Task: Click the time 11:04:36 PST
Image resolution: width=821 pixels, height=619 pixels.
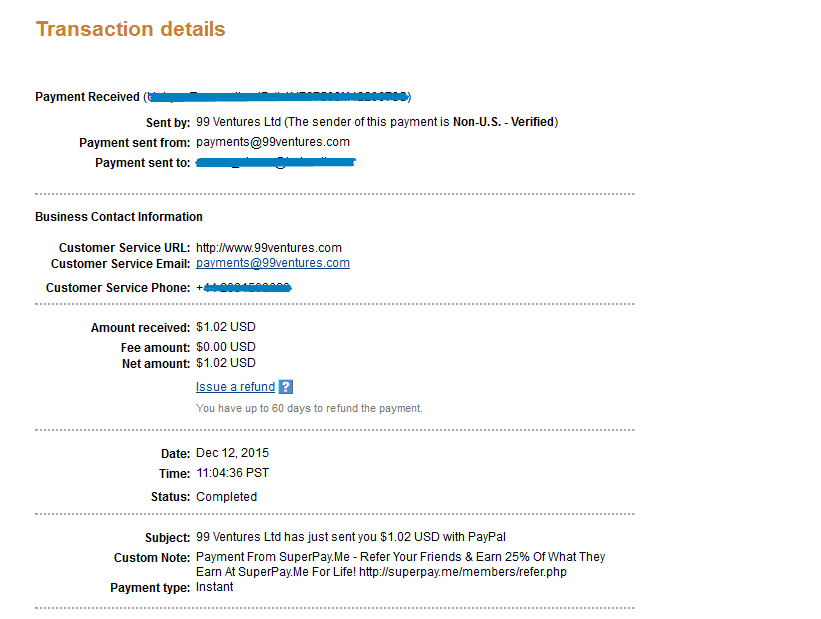Action: click(x=232, y=473)
